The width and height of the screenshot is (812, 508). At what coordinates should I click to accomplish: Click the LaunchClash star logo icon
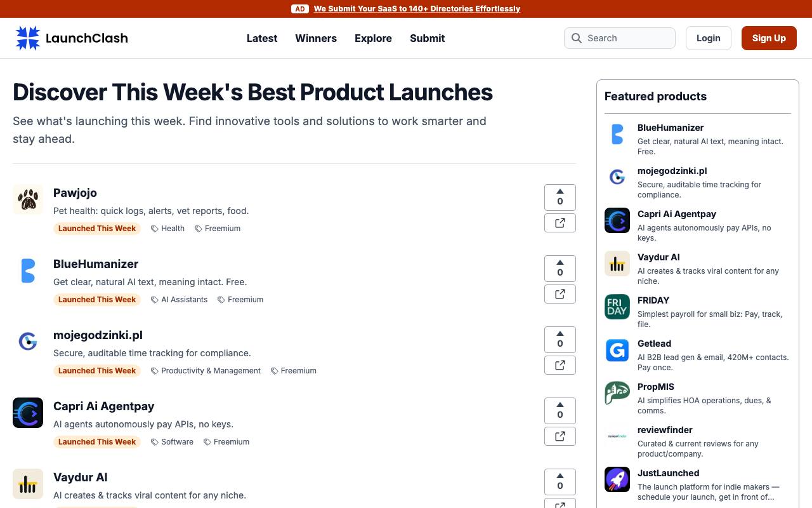coord(28,38)
